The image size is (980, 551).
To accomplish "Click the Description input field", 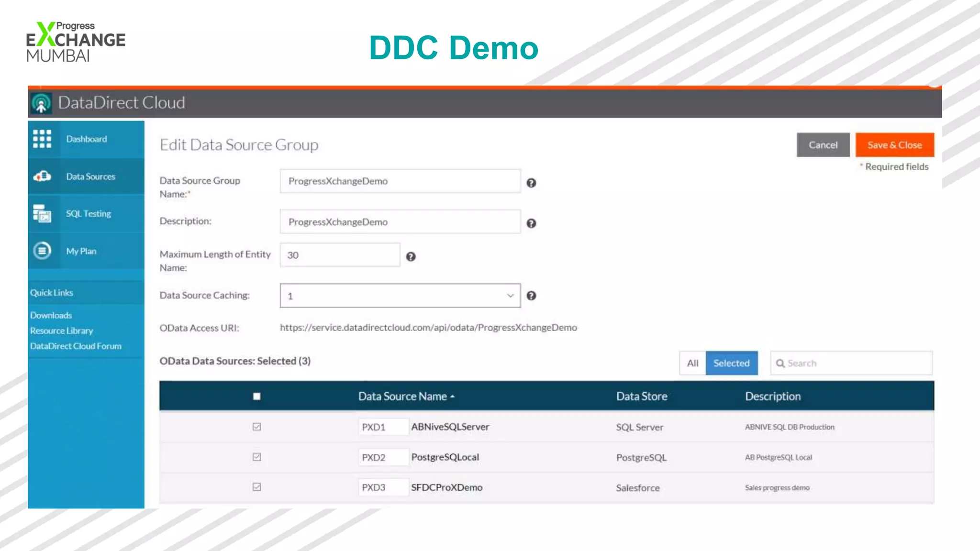I will 400,221.
